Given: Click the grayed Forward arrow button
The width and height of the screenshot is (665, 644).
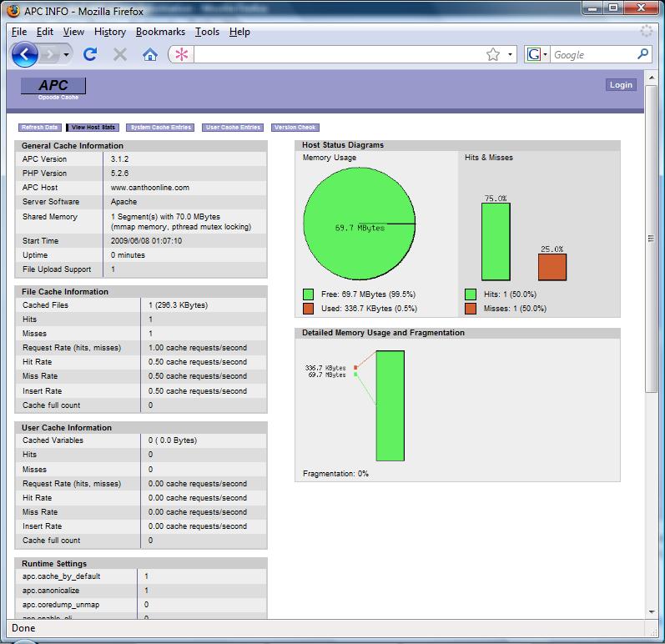Looking at the screenshot, I should pos(49,54).
